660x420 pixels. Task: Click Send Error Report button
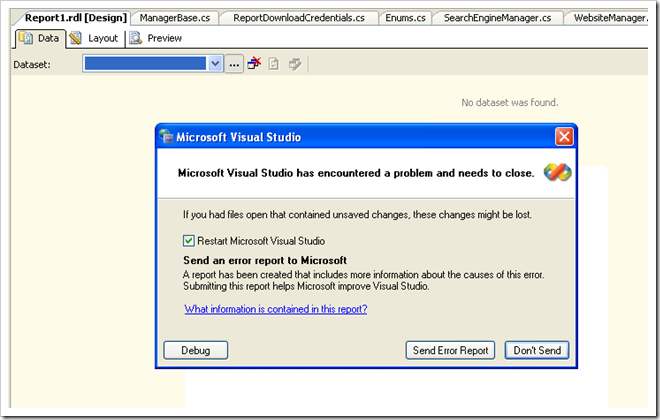point(450,350)
